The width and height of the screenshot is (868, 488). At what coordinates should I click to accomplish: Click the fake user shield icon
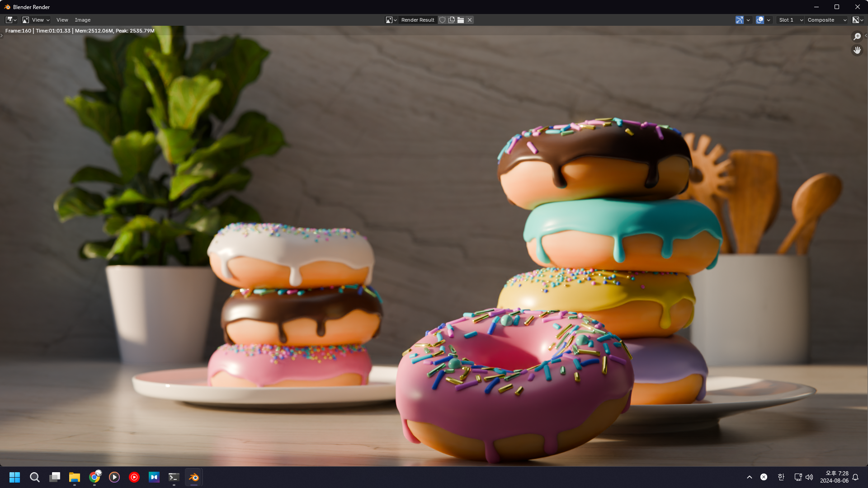[x=443, y=20]
